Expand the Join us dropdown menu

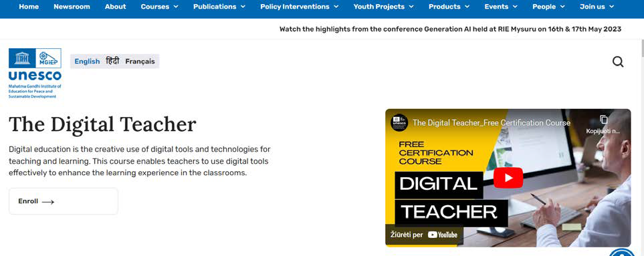[597, 7]
